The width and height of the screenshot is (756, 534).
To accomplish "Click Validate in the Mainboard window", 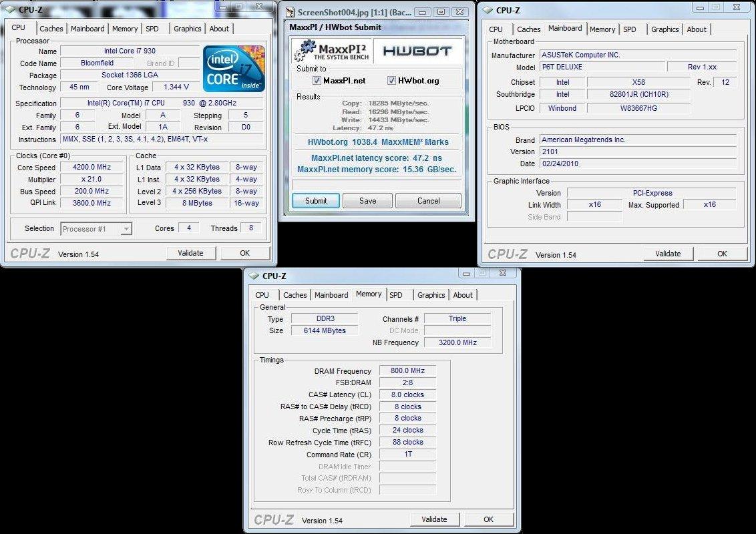I will coord(669,254).
